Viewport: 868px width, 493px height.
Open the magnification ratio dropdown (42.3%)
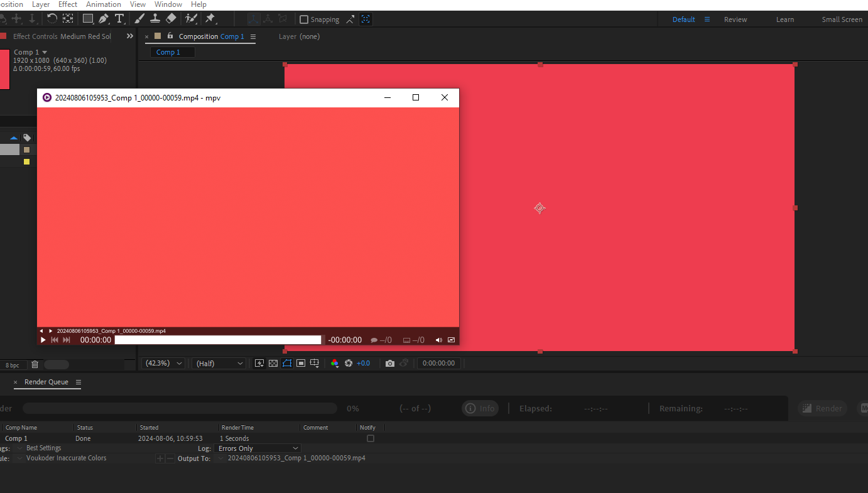pyautogui.click(x=164, y=363)
